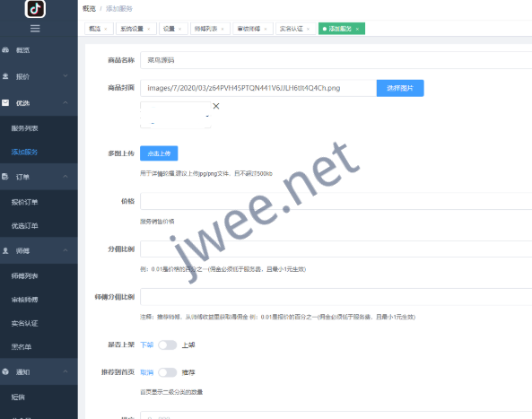Click the 价格 input field
Screen dimensions: 532x419
[336, 201]
